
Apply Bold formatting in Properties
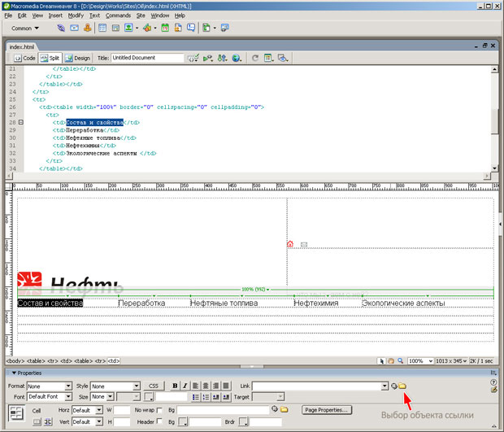pyautogui.click(x=175, y=386)
